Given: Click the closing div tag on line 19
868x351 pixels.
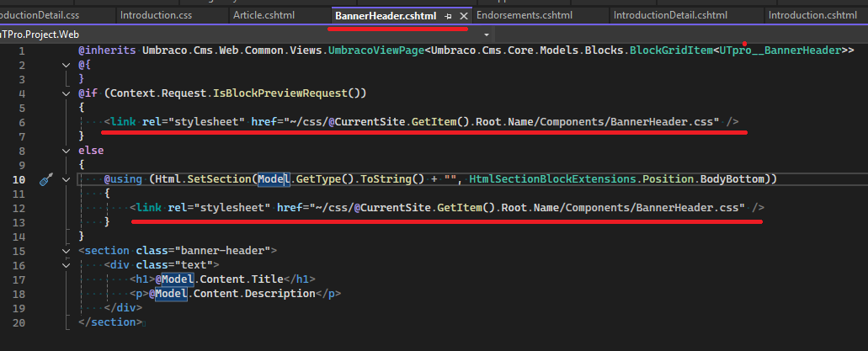Looking at the screenshot, I should click(123, 308).
